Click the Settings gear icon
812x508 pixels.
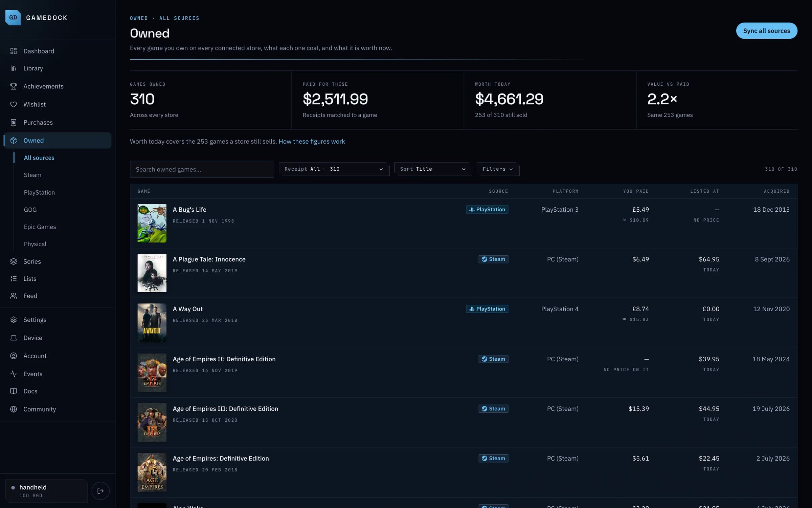pyautogui.click(x=14, y=320)
